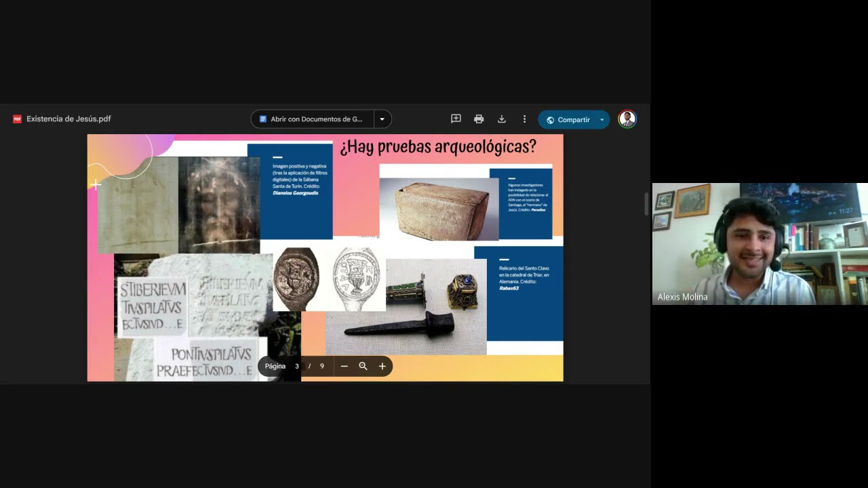Image resolution: width=868 pixels, height=488 pixels.
Task: Click the Holy Nail reliquary image
Action: pos(406,307)
